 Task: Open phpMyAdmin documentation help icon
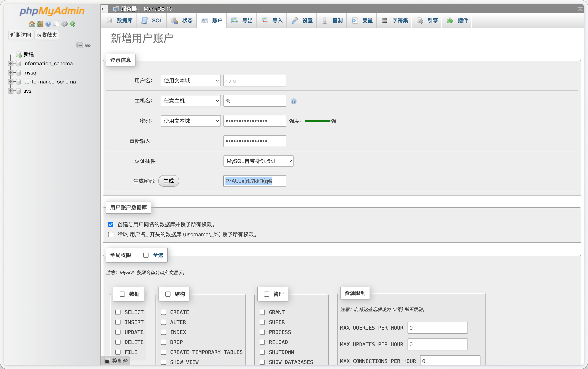48,24
